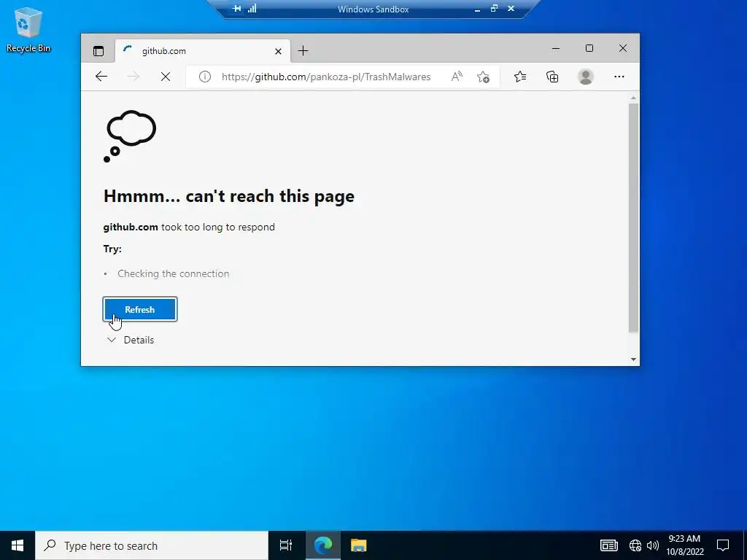Add this page to favorites
The image size is (747, 560).
tap(483, 77)
